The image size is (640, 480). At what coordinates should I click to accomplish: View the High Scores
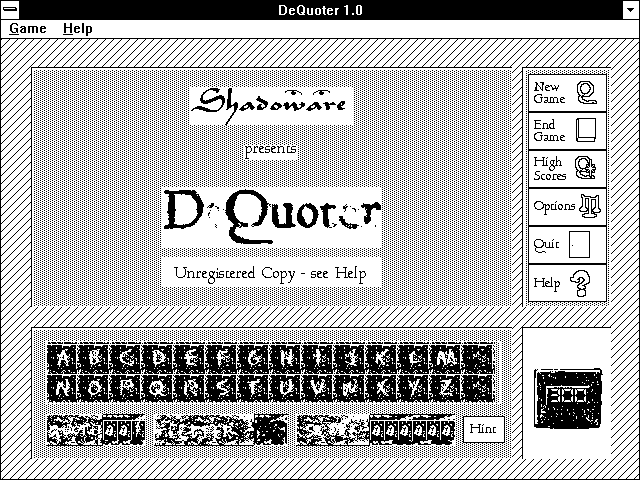point(567,169)
